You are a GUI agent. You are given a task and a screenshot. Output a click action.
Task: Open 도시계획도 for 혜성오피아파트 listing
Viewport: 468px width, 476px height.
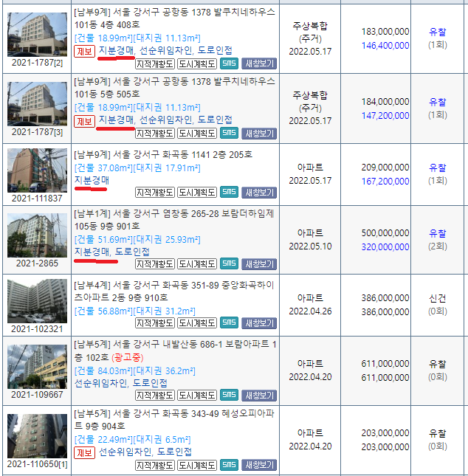coord(197,465)
